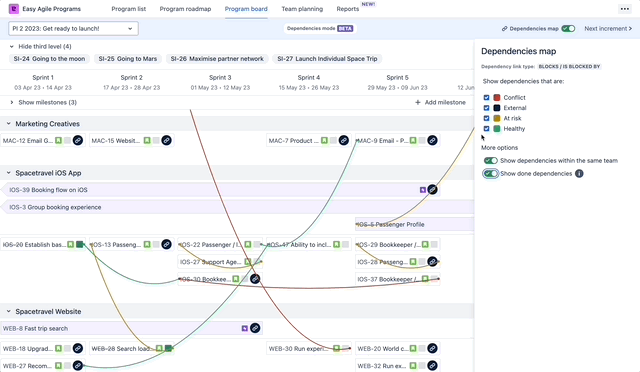The image size is (640, 372).
Task: Click the red Conflict color swatch
Action: (497, 98)
